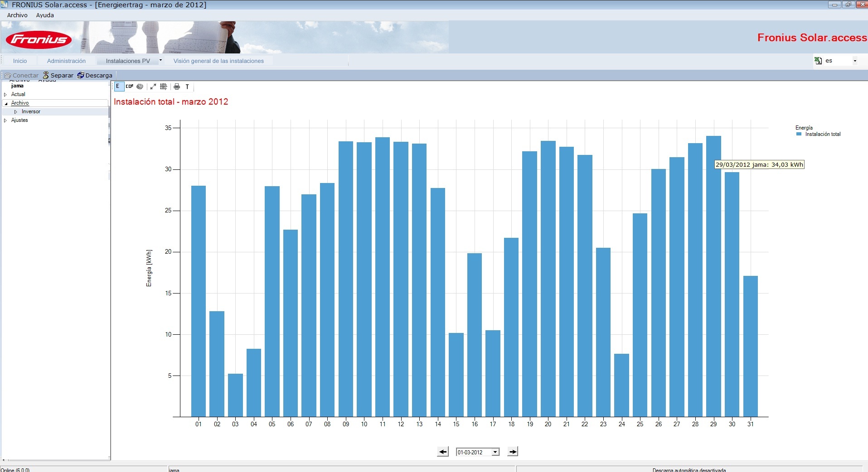Close the Solar.access window
The width and height of the screenshot is (868, 472).
[x=861, y=5]
